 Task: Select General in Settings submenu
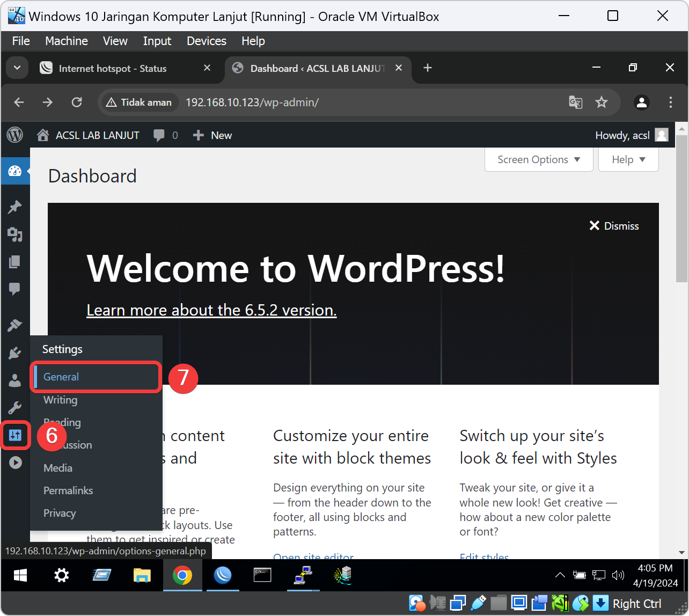97,377
